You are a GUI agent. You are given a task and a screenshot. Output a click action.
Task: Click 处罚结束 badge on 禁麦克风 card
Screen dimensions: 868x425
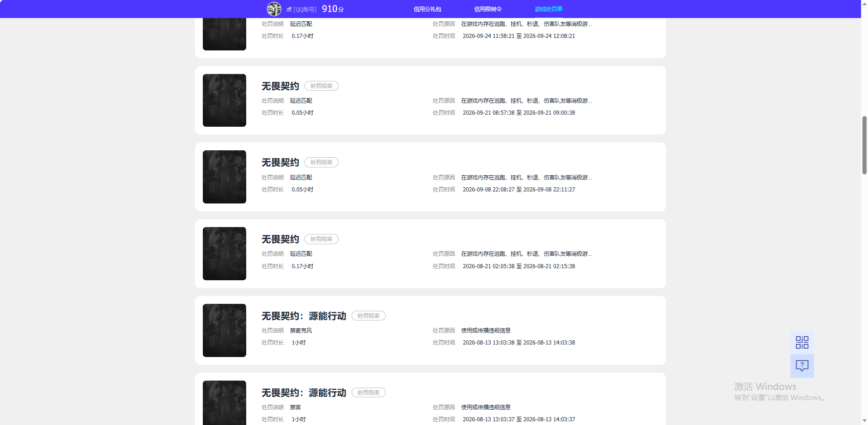tap(369, 316)
